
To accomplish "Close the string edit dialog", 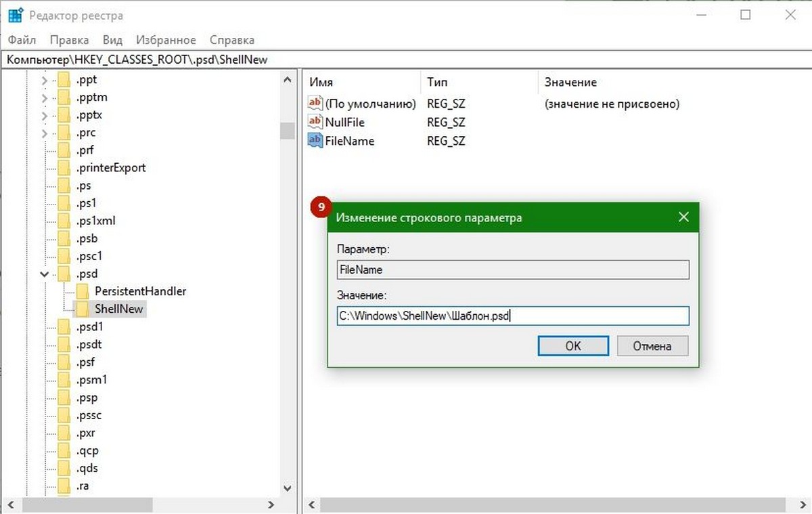I will pos(683,217).
